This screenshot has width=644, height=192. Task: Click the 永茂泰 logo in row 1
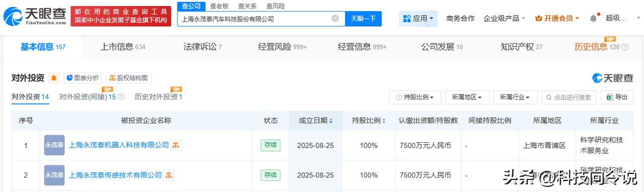click(x=54, y=145)
